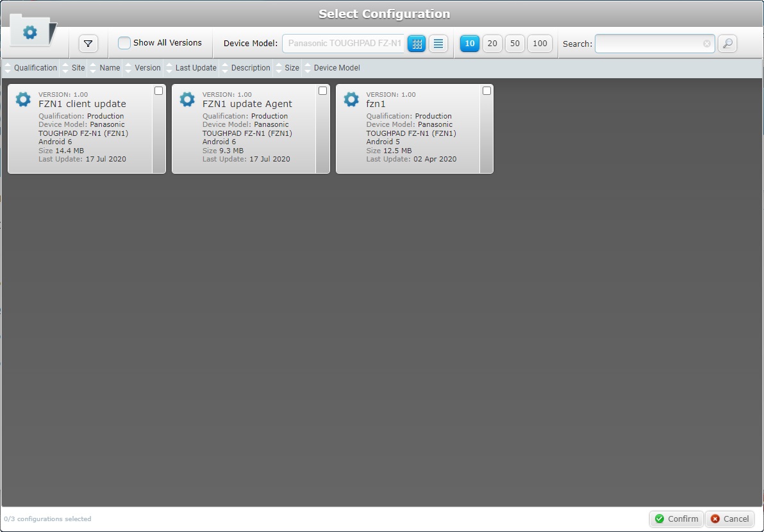The width and height of the screenshot is (764, 532).
Task: Click the gear icon on the fzn1 card
Action: pyautogui.click(x=351, y=99)
